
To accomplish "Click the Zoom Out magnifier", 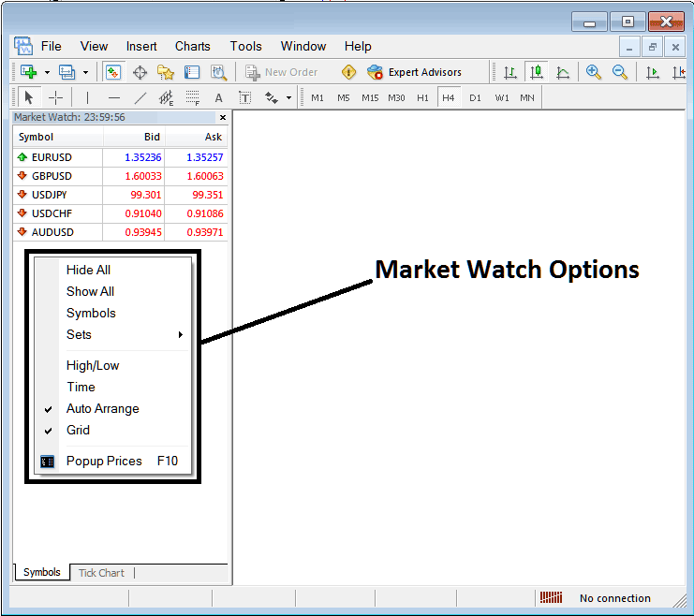I will (619, 72).
